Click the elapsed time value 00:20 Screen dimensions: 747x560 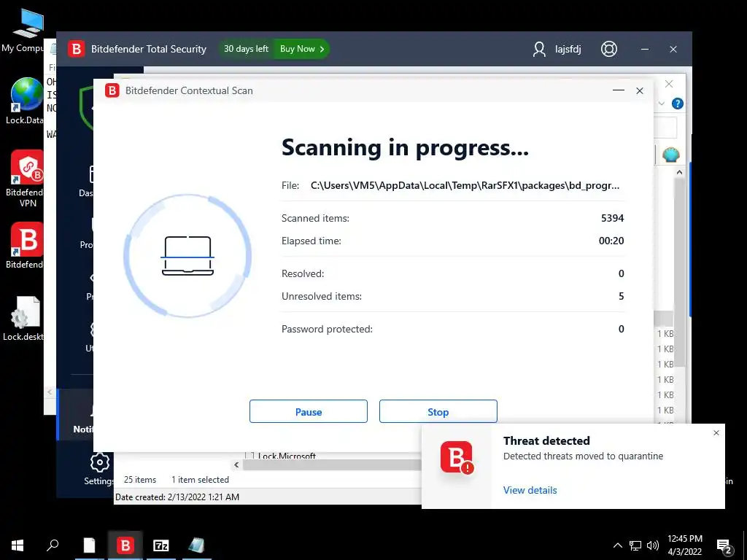(611, 241)
